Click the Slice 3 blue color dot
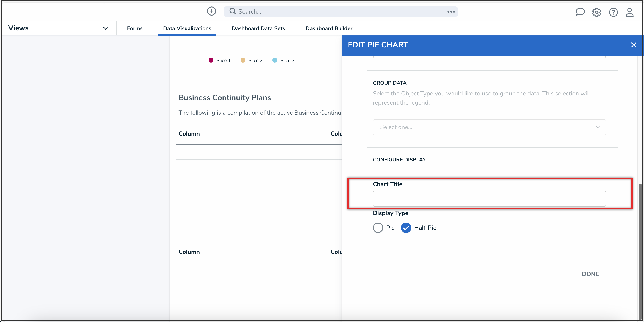Viewport: 644px width, 322px height. coord(275,60)
